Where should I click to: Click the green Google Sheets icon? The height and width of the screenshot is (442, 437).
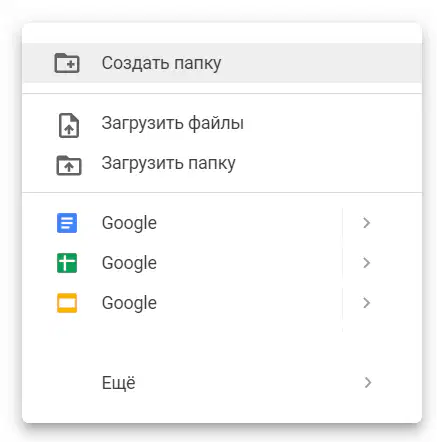[67, 263]
